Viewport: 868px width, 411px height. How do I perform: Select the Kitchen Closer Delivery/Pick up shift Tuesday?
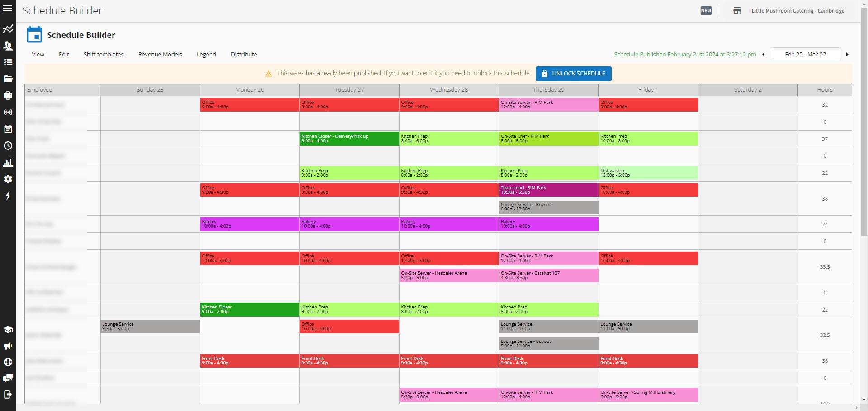point(349,139)
